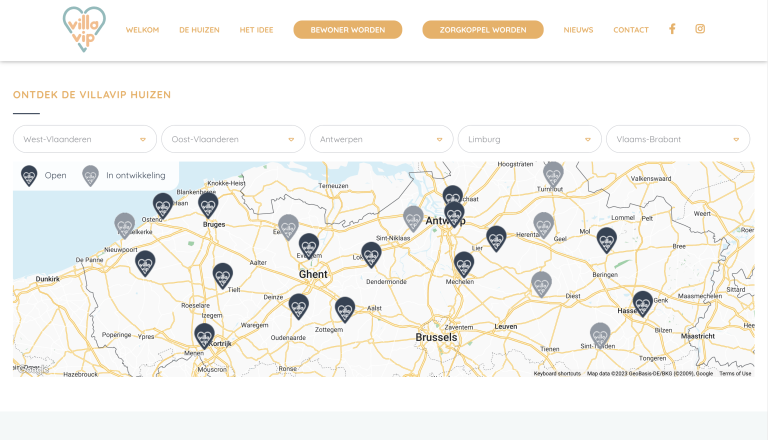Select the grey marker at Eeklo
The height and width of the screenshot is (440, 768).
(x=288, y=227)
